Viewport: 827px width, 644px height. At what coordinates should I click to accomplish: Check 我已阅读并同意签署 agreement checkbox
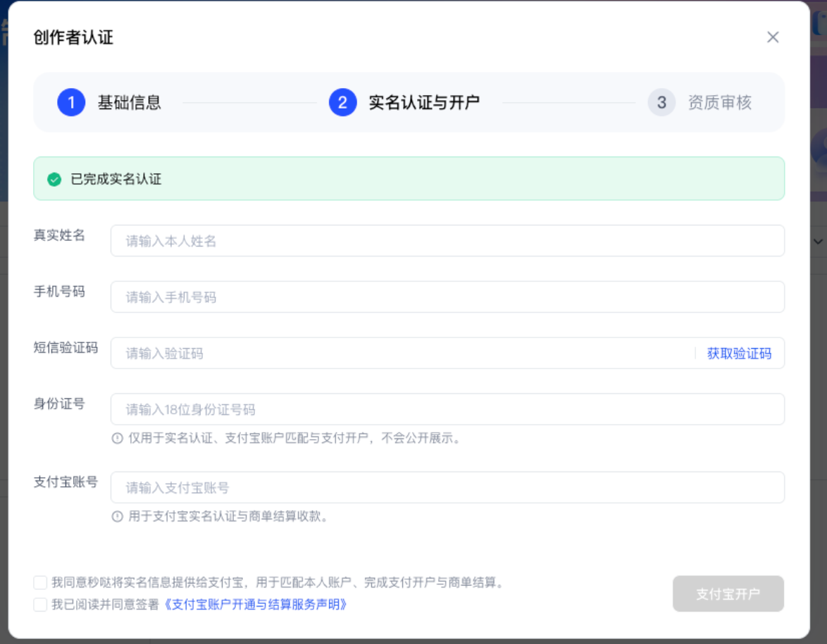(40, 605)
